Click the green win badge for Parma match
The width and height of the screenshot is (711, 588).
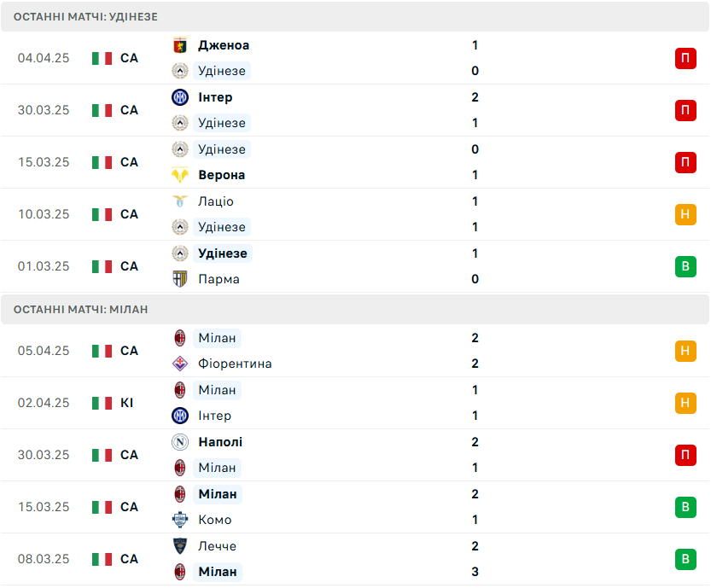685,266
